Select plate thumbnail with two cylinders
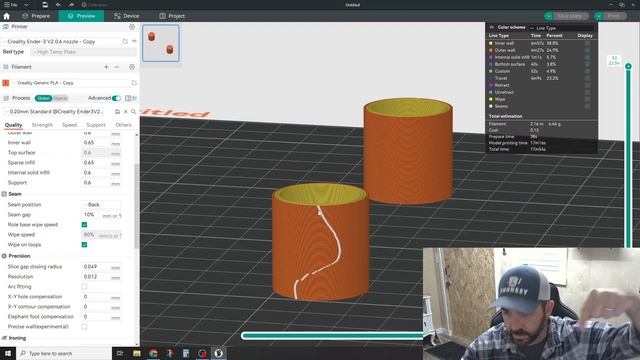Screen dimensions: 640x360 coord(161,43)
